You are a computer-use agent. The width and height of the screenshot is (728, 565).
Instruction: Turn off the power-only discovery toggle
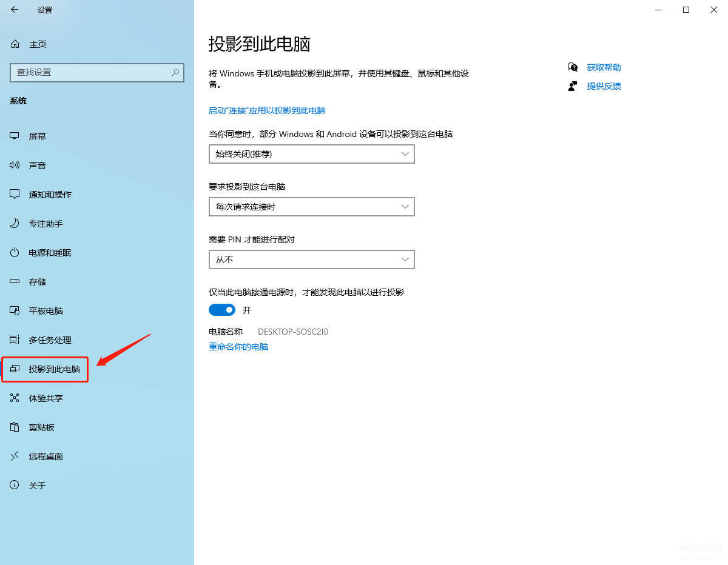(x=222, y=310)
